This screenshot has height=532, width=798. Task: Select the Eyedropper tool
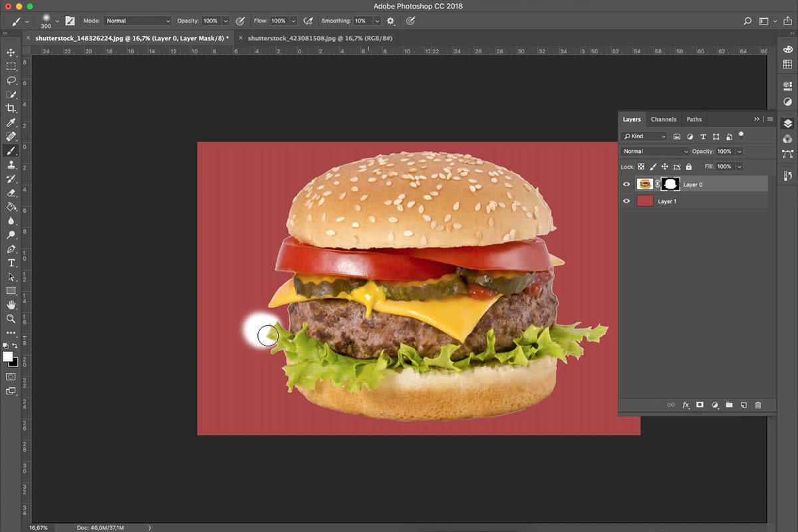(x=11, y=122)
